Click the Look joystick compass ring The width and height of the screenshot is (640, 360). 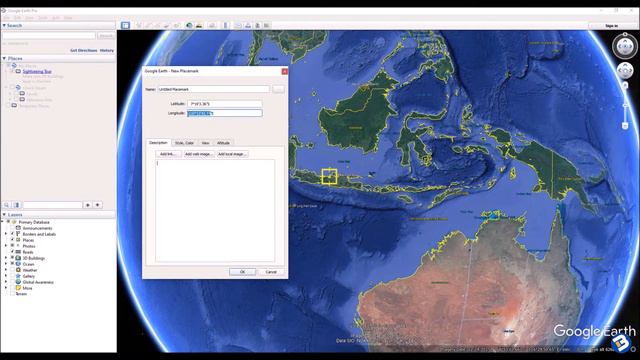624,46
